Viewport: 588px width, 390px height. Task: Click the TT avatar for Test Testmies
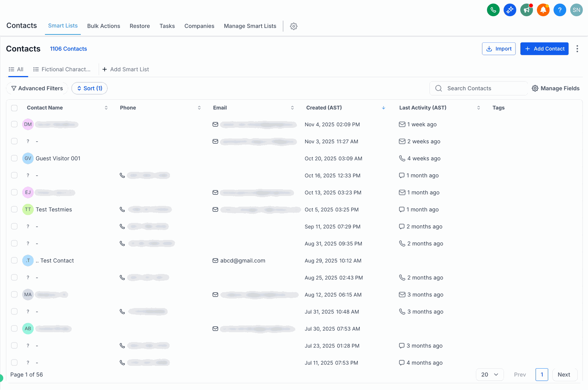coord(28,209)
